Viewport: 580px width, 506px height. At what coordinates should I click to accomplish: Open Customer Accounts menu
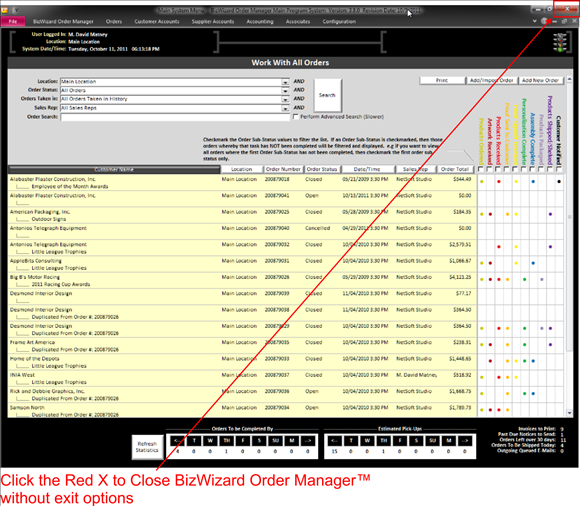point(157,21)
